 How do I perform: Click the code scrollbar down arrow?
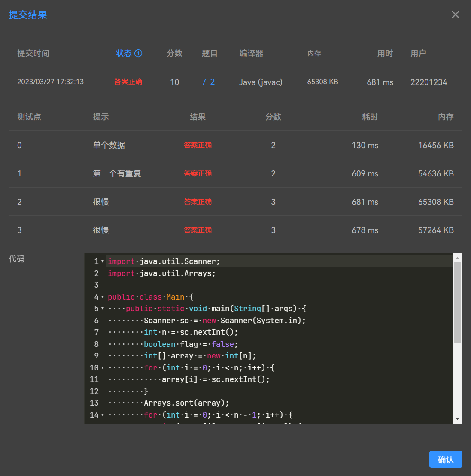tap(457, 419)
